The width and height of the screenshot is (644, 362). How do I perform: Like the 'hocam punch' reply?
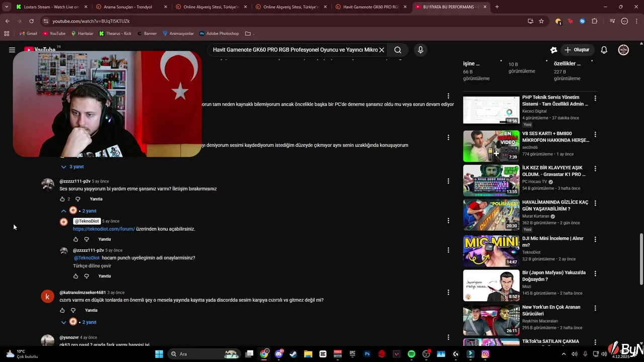(x=76, y=276)
